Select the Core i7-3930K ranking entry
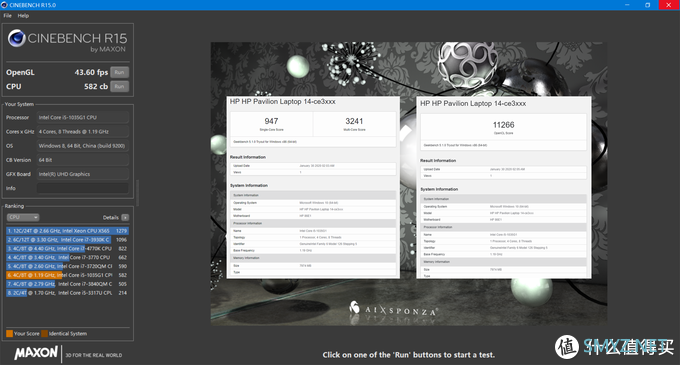680x365 pixels. (x=67, y=240)
